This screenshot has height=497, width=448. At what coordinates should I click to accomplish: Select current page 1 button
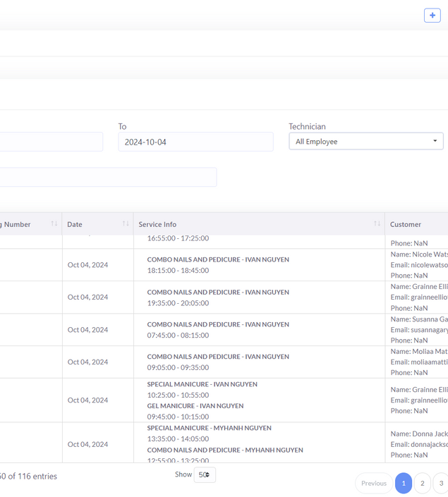(404, 483)
